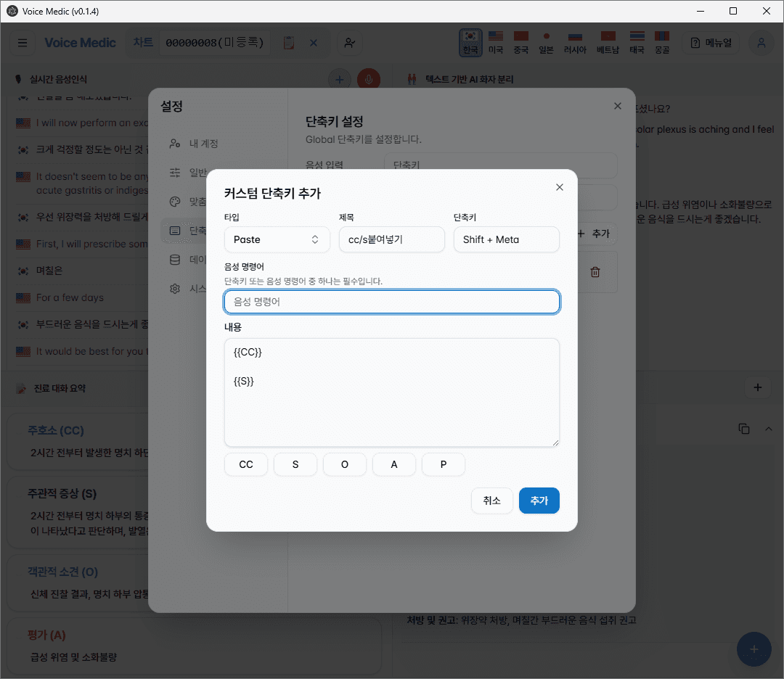784x679 pixels.
Task: Switch language to 미국 flag
Action: point(496,43)
